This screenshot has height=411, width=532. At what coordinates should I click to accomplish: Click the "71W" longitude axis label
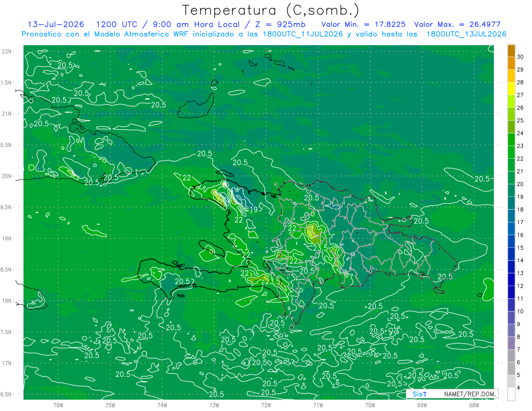point(318,405)
